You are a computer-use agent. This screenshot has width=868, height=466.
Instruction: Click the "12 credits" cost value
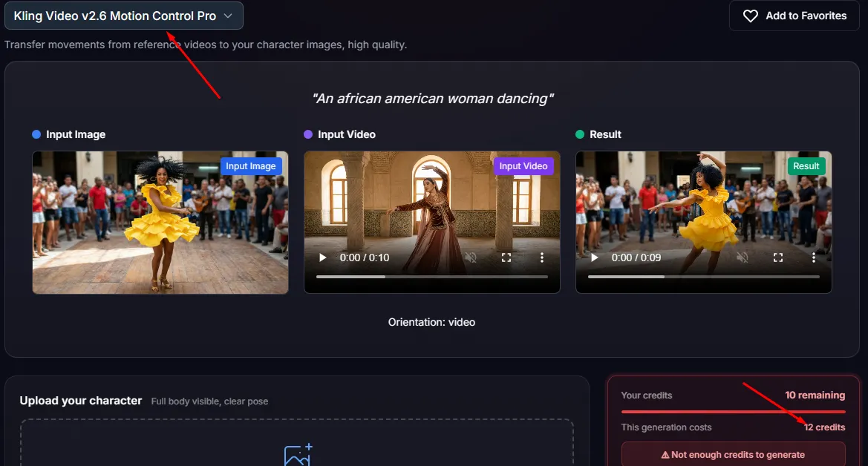(825, 427)
